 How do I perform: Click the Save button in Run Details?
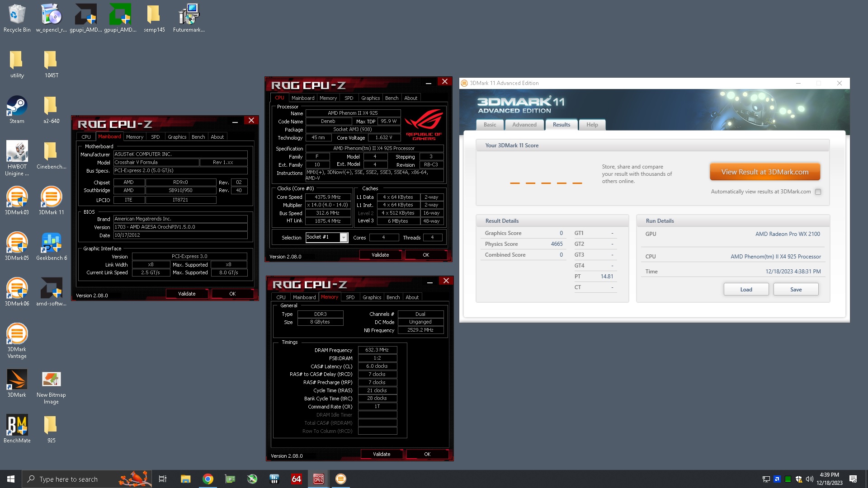click(x=796, y=290)
